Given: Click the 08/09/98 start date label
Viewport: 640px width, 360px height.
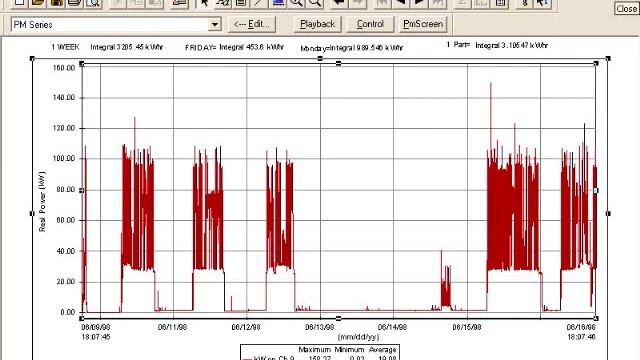Looking at the screenshot, I should click(x=96, y=327).
